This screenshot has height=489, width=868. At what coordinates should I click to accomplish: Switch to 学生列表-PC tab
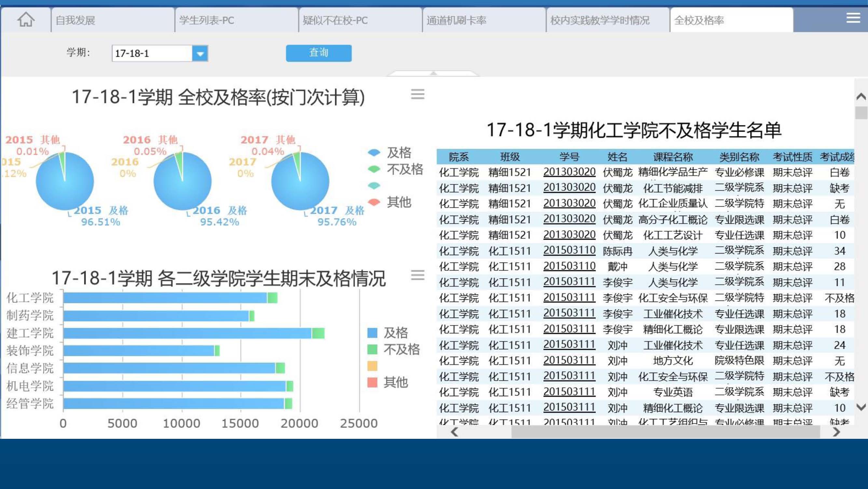(x=207, y=20)
